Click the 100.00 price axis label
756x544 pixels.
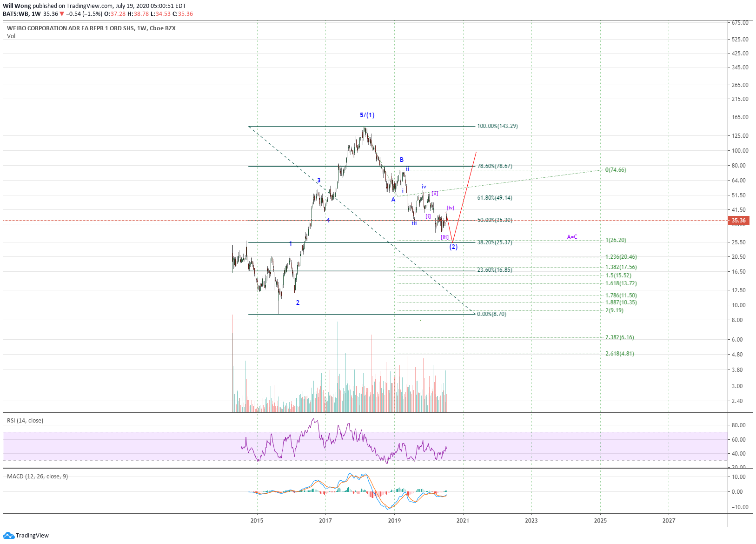coord(740,151)
